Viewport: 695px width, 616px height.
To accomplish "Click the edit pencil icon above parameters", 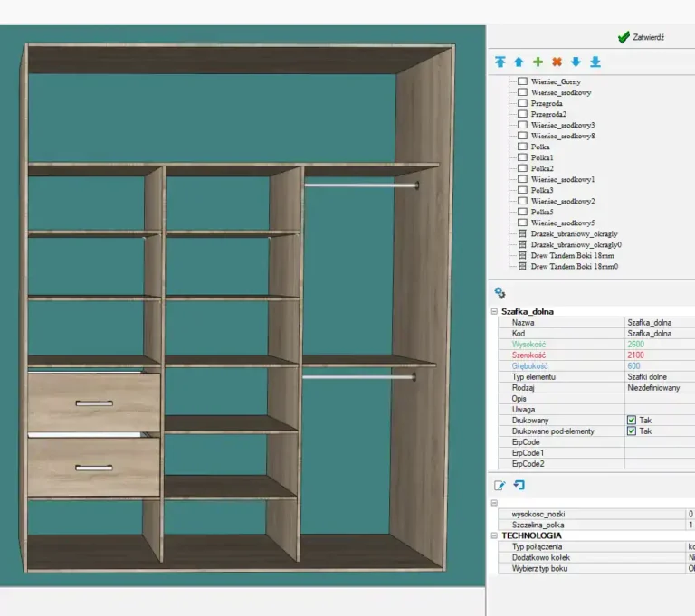I will [x=500, y=486].
